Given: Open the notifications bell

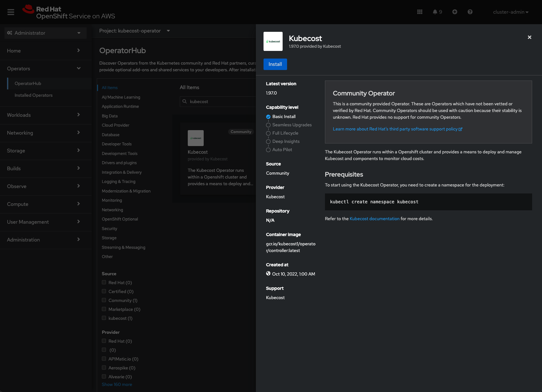Looking at the screenshot, I should (x=437, y=12).
